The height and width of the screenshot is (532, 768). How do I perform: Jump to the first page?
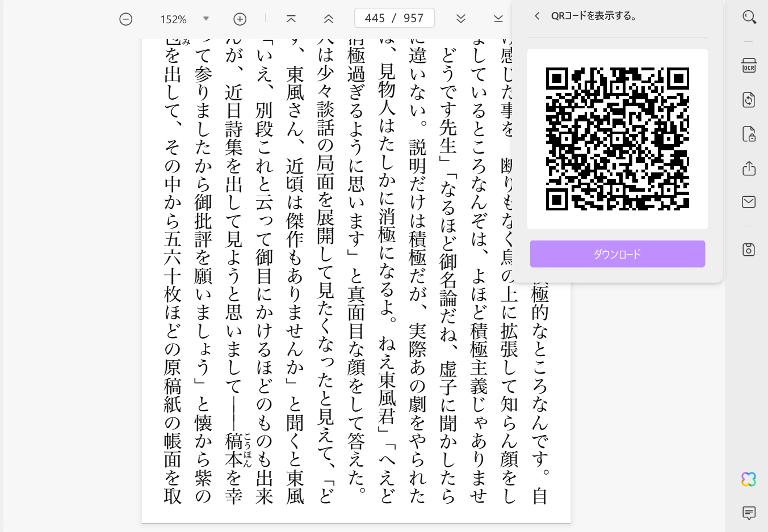coord(291,19)
